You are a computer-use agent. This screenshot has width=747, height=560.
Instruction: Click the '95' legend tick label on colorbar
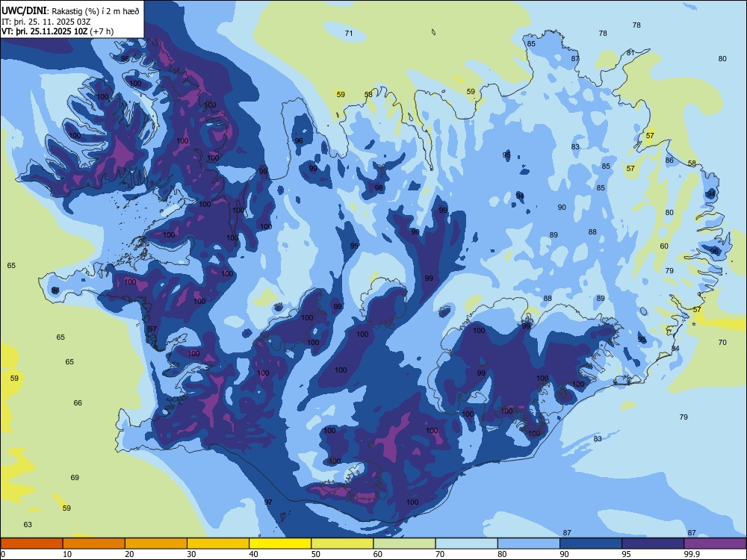point(626,554)
